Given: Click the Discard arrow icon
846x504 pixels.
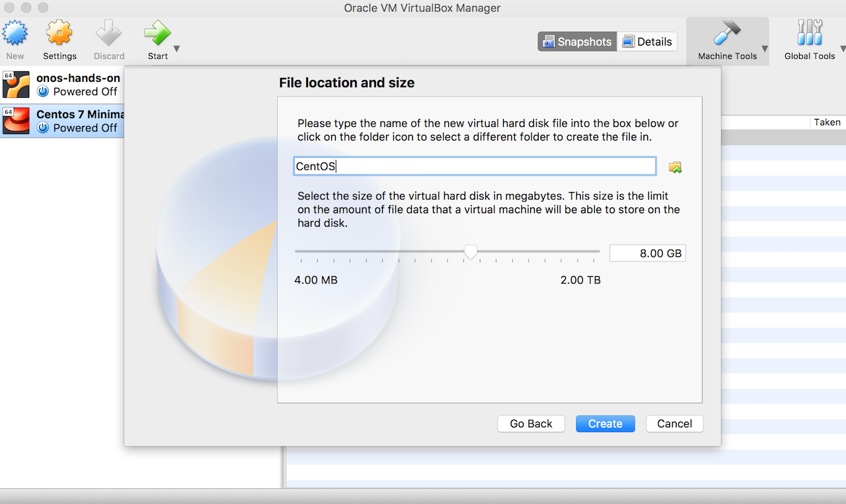Looking at the screenshot, I should tap(109, 32).
